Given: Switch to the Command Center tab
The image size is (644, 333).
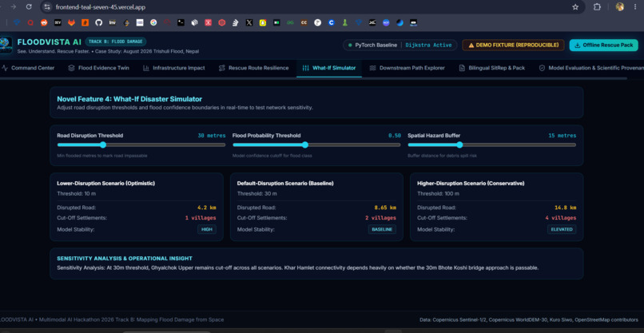Looking at the screenshot, I should coord(28,68).
